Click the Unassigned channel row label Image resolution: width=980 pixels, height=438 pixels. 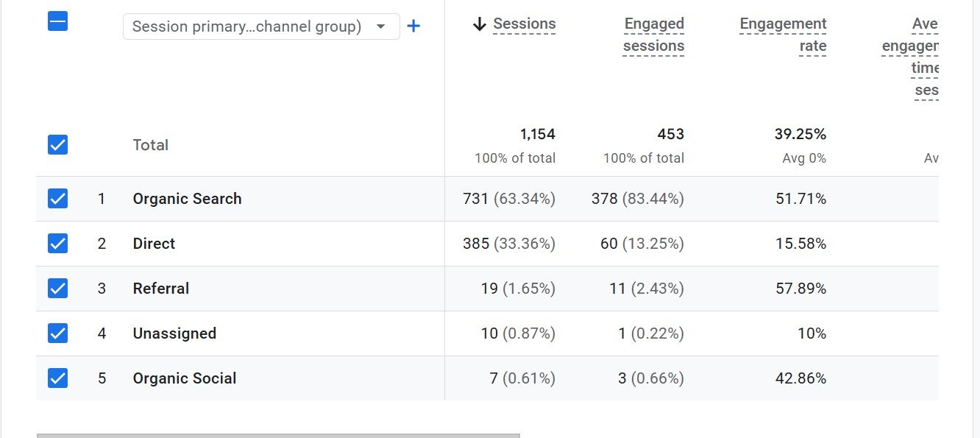pos(174,333)
